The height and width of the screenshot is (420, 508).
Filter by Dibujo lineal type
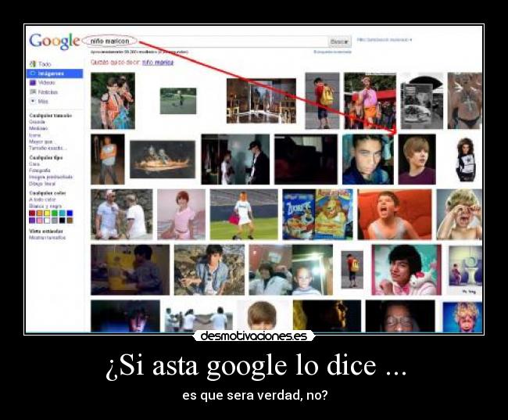tap(42, 184)
